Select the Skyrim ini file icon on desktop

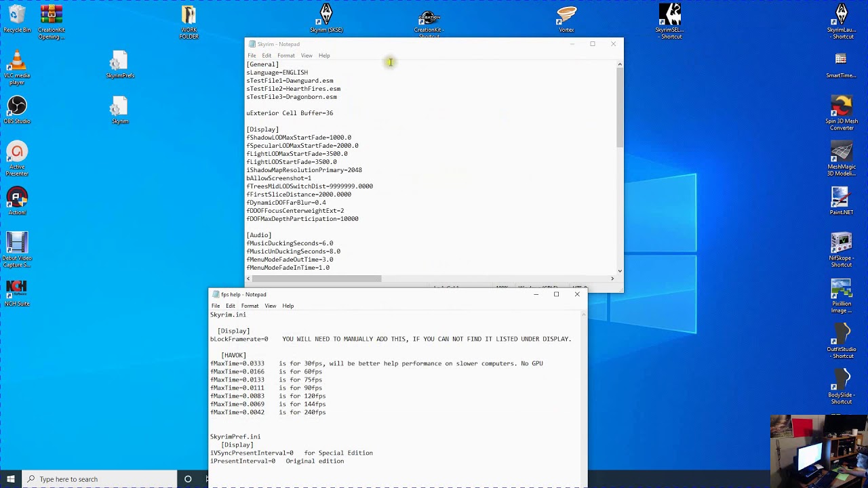click(x=120, y=110)
